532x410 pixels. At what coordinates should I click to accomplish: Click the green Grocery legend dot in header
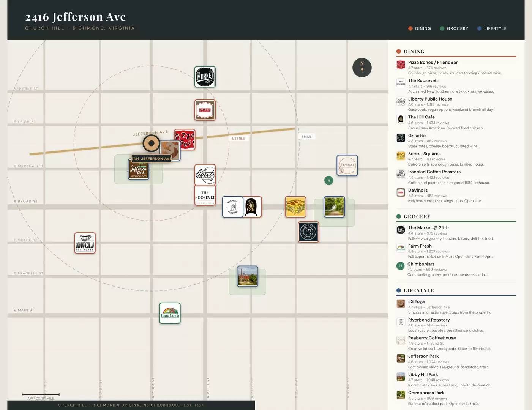click(x=442, y=28)
